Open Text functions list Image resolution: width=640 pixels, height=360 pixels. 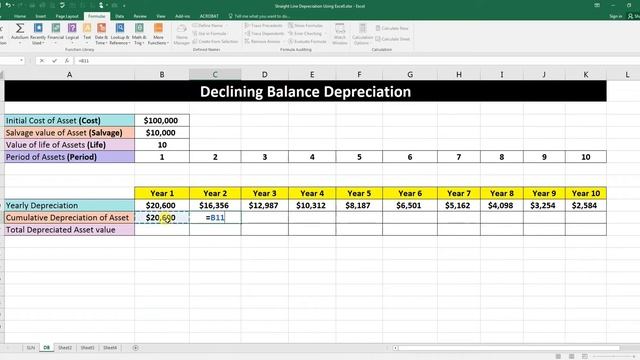(x=87, y=33)
